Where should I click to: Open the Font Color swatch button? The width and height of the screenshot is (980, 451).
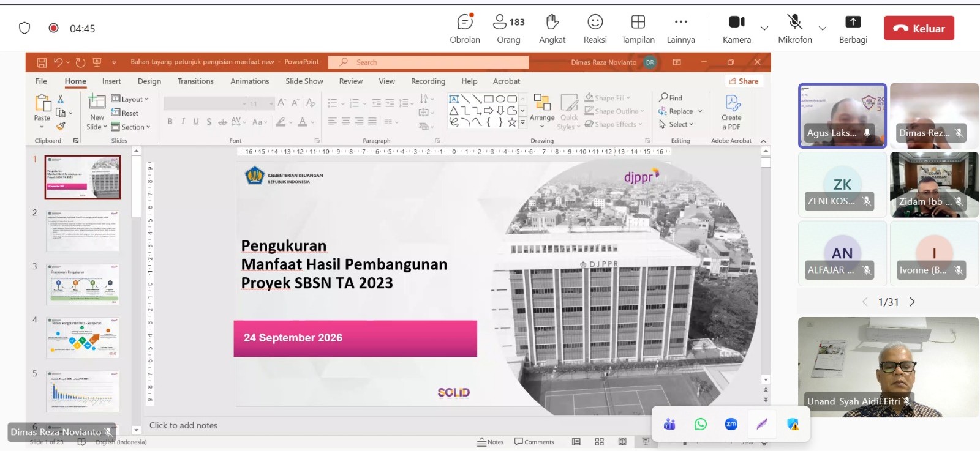303,122
